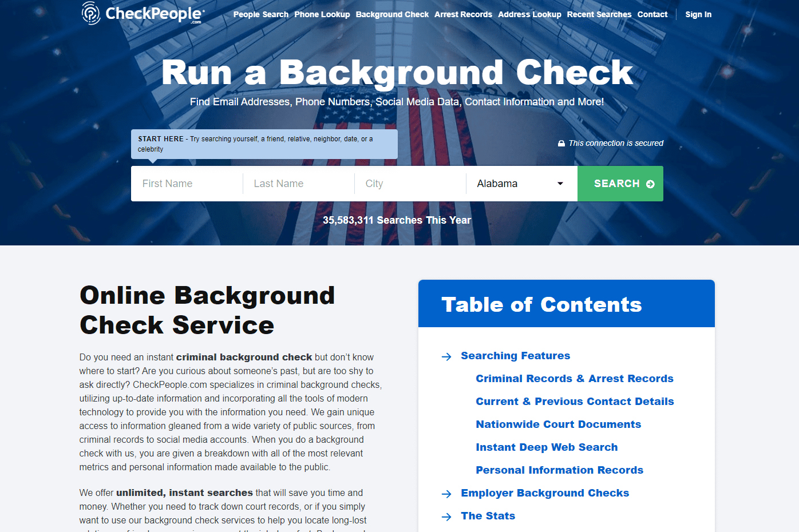Click the arrow icon beside Searching Features

click(x=446, y=357)
